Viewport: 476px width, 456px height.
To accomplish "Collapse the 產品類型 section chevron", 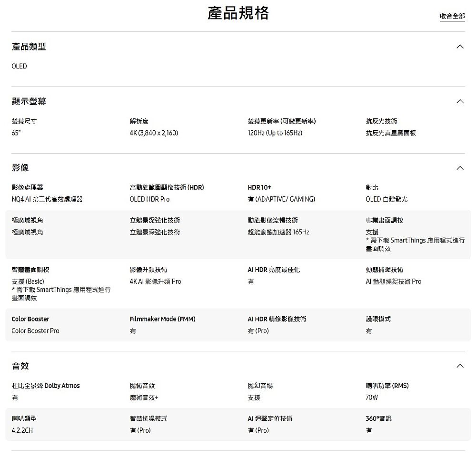I will pos(460,47).
